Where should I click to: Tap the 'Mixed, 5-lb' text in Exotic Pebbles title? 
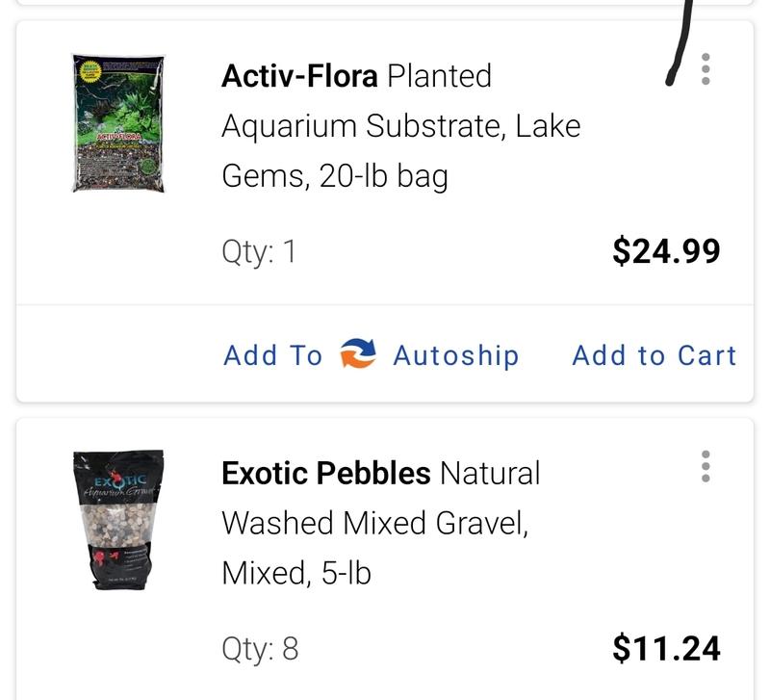coord(295,574)
